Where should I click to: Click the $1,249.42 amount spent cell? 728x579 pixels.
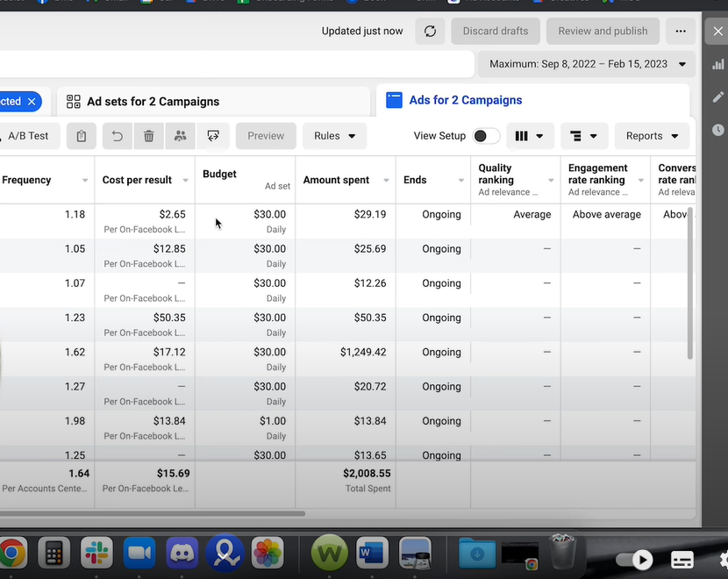click(363, 353)
